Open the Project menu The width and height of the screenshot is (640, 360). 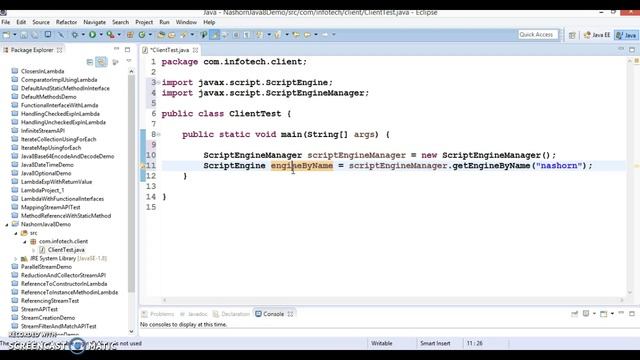coord(144,22)
